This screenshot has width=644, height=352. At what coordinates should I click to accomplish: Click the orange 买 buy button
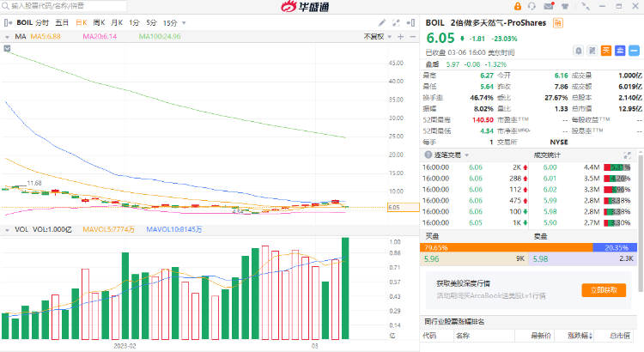[606, 51]
